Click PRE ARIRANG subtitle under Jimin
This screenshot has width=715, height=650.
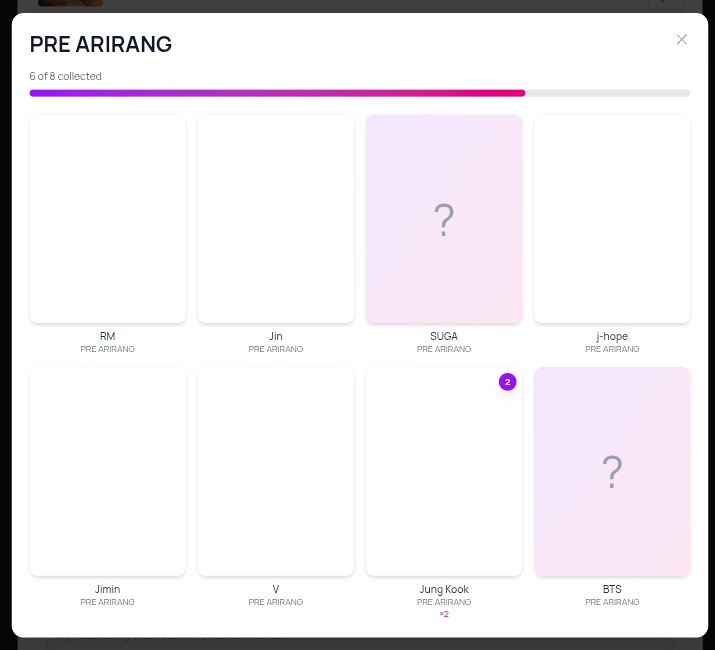tap(108, 602)
